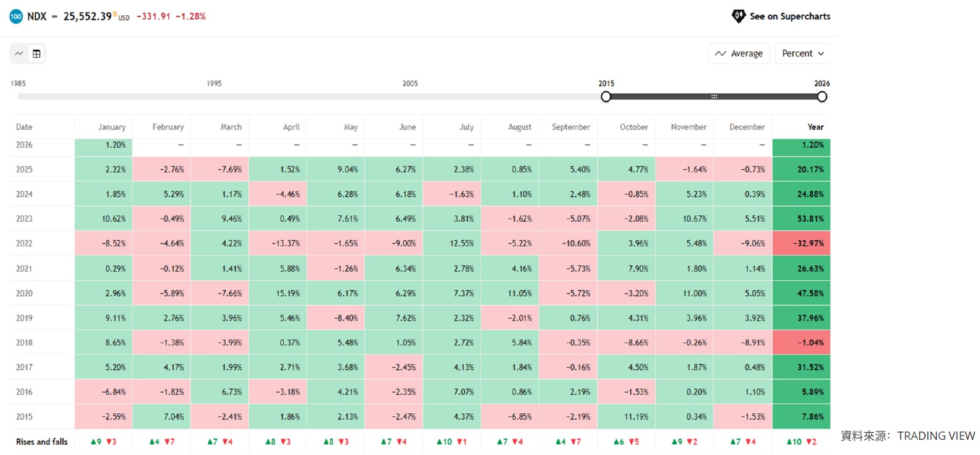Expand the Percent dropdown
Image resolution: width=980 pixels, height=455 pixels.
[x=802, y=54]
